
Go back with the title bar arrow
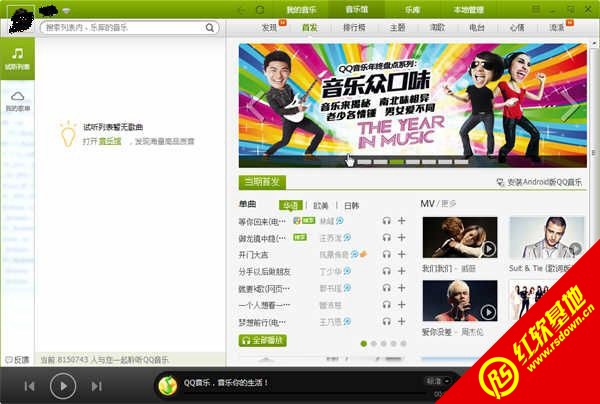coord(242,10)
